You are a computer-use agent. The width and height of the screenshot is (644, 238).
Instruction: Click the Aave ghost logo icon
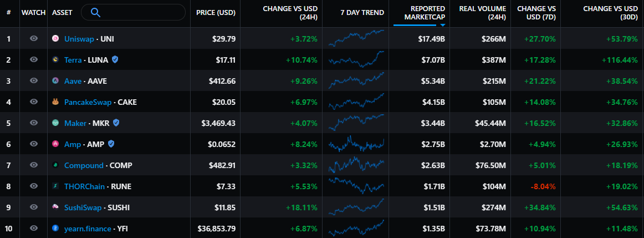tap(55, 81)
